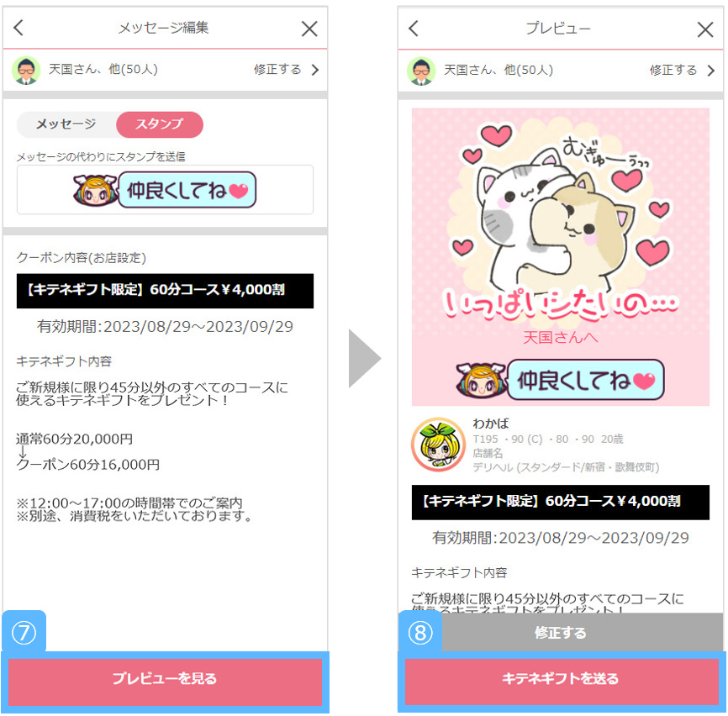Click the プレビューを見る button
Viewport: 728px width, 716px height.
(165, 678)
